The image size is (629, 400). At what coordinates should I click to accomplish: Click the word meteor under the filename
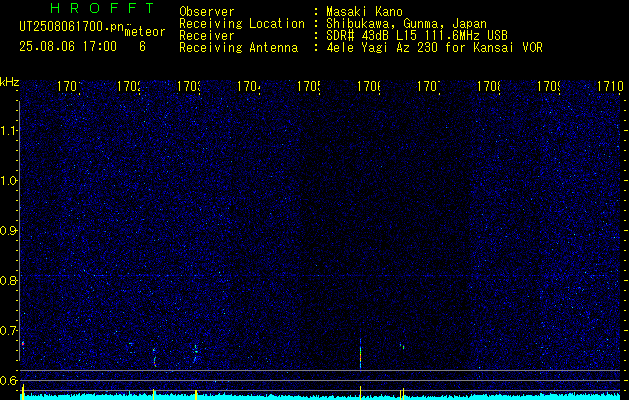pos(145,32)
